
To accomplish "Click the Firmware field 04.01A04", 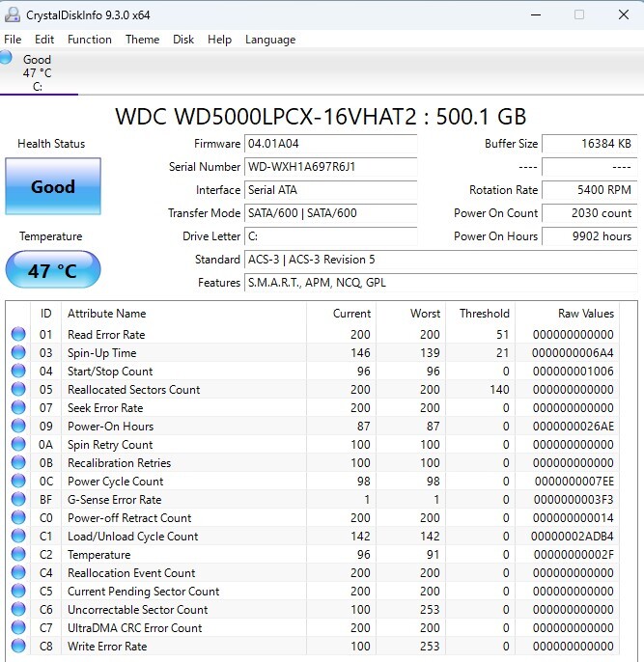I will pos(330,144).
